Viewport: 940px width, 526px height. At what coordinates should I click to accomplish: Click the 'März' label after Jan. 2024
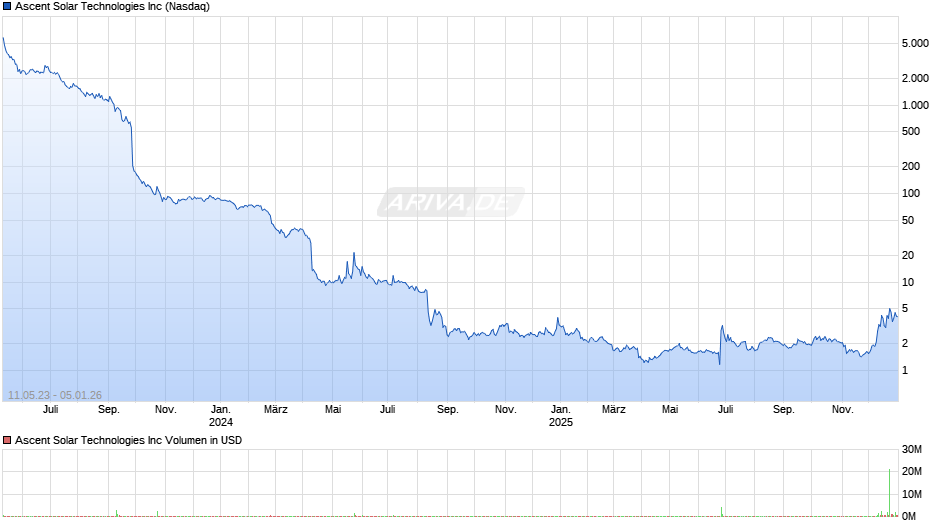(276, 409)
